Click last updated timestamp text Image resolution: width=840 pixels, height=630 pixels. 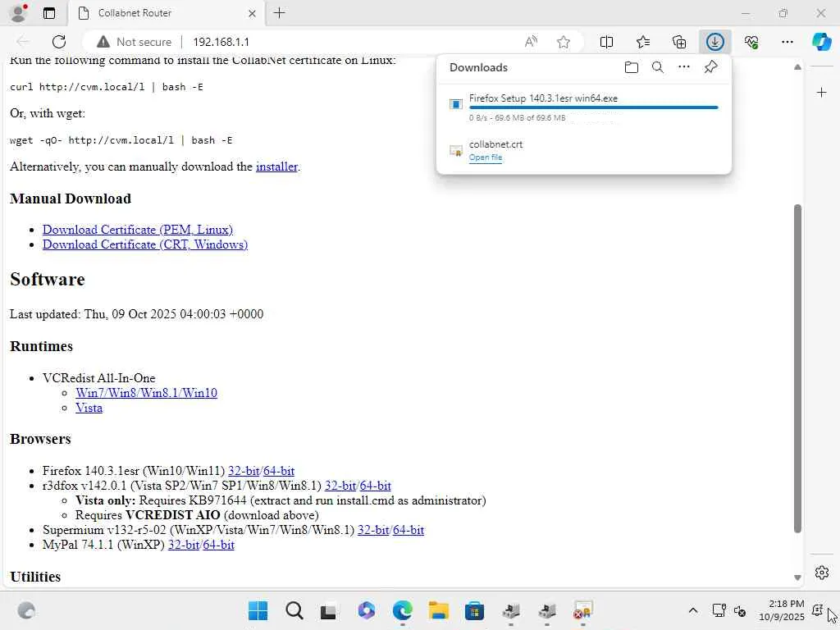point(137,314)
